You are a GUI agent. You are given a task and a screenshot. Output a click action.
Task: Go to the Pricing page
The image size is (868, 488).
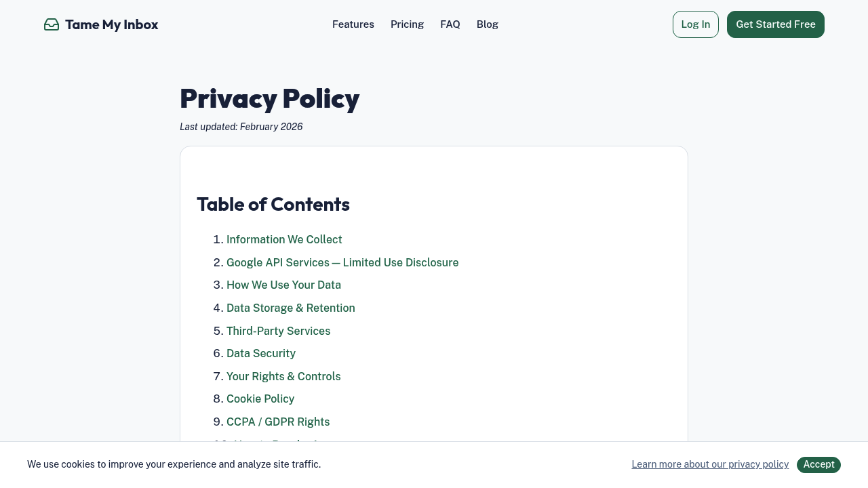tap(407, 24)
